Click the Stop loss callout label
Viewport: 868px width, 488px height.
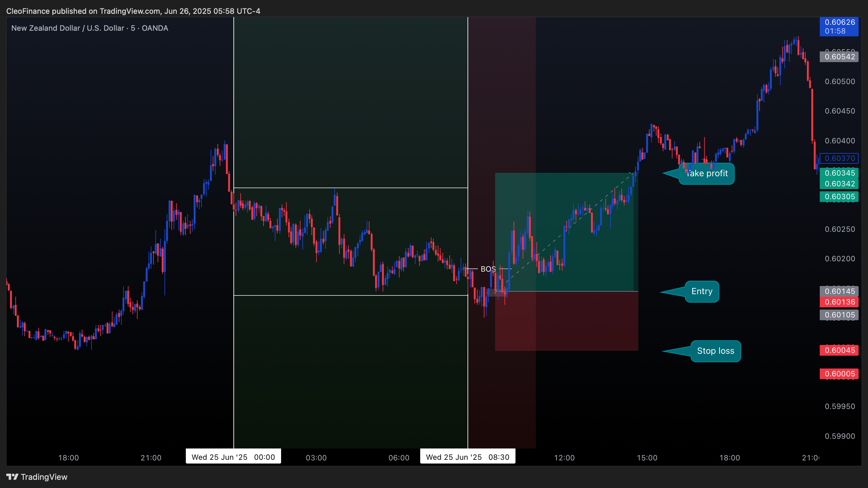[x=715, y=351]
